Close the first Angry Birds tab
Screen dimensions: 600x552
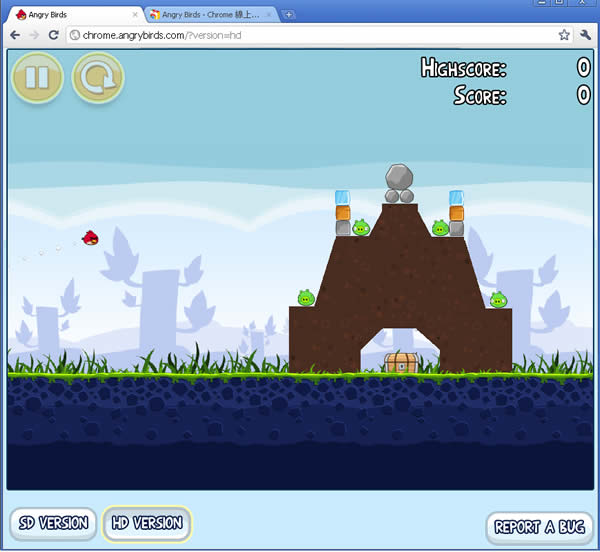click(135, 15)
